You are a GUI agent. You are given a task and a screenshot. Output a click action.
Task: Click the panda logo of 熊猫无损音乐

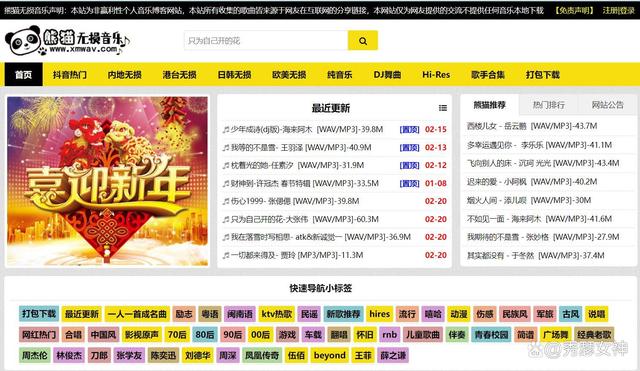coord(67,41)
